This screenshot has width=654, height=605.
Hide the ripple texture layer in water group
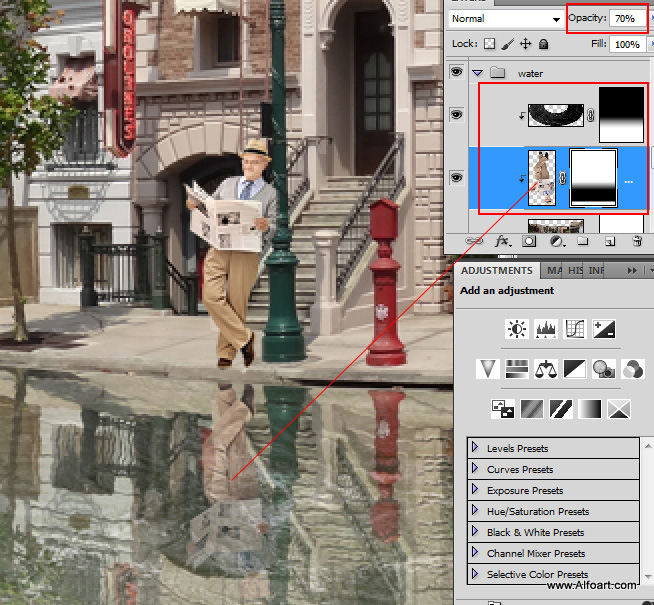(x=456, y=115)
